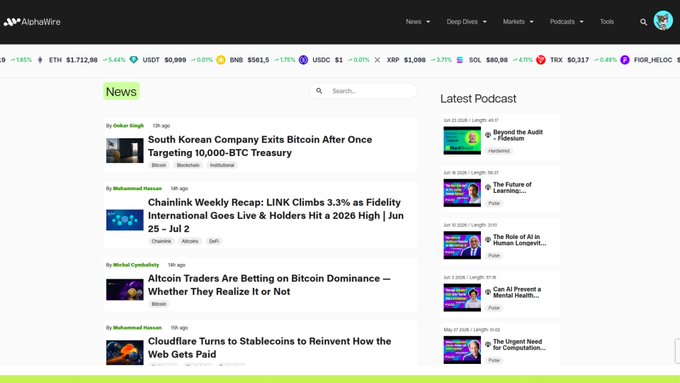Click Blockchain tag under South Korean article
Viewport: 680px width, 383px height.
click(188, 165)
